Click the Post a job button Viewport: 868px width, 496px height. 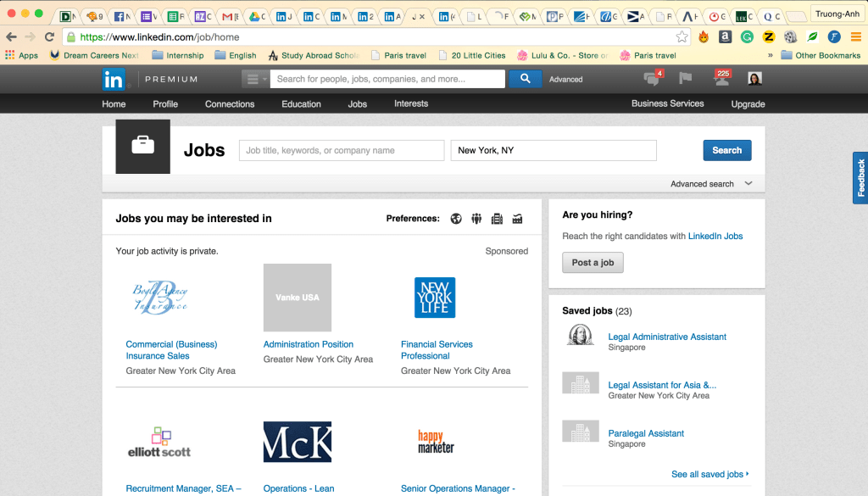[593, 262]
